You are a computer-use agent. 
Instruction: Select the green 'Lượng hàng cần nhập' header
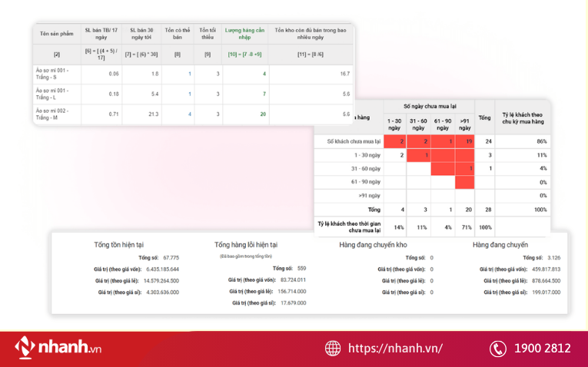(244, 34)
